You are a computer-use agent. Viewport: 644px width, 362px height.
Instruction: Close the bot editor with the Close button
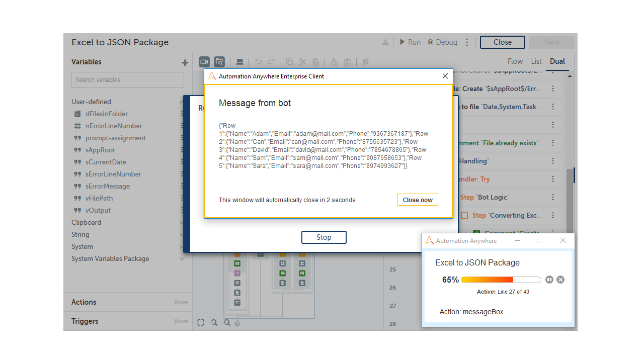click(503, 42)
